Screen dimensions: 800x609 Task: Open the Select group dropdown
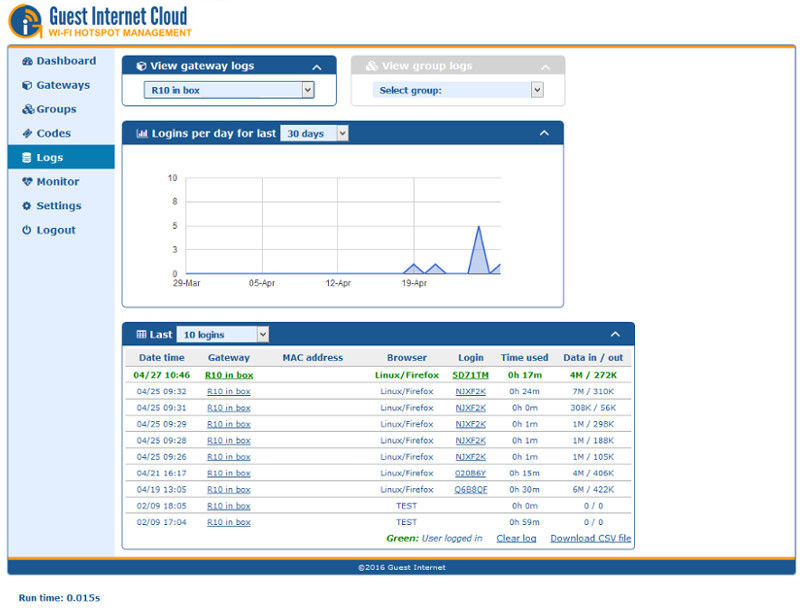pyautogui.click(x=458, y=89)
